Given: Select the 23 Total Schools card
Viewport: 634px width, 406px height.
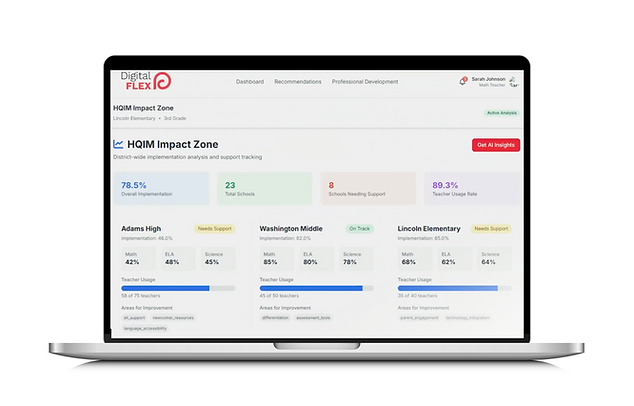Looking at the screenshot, I should click(x=264, y=188).
